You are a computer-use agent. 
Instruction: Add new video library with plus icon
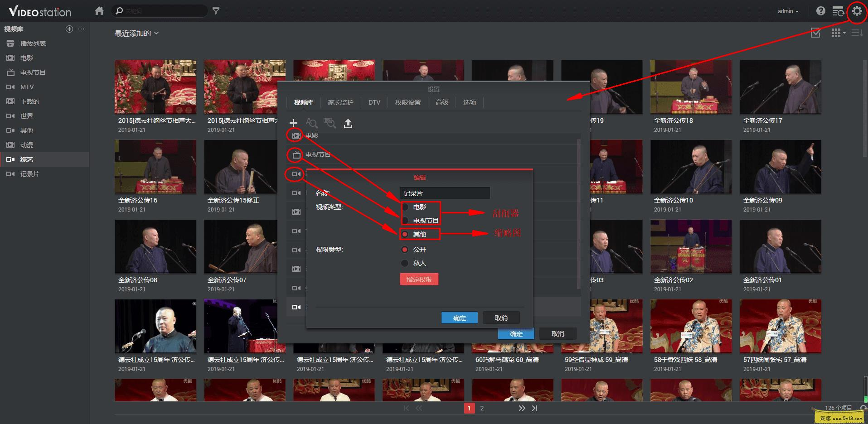tap(293, 123)
